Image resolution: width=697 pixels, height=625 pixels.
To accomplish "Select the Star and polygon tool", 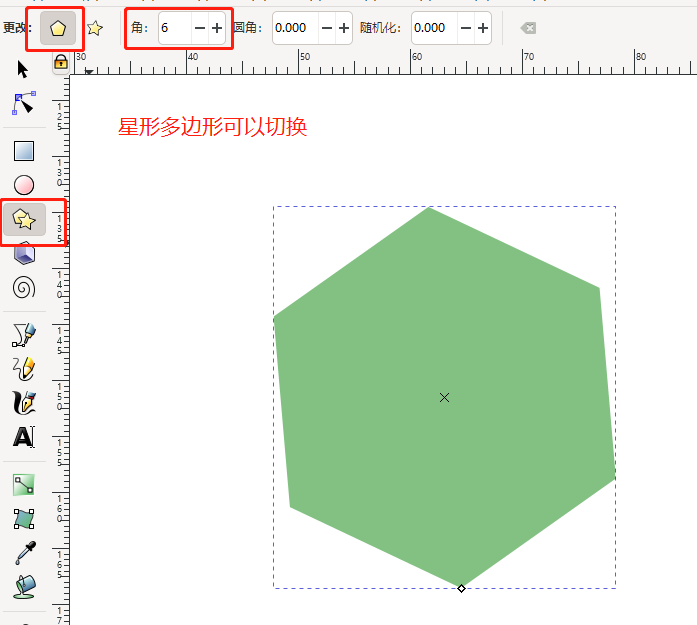I will (24, 219).
